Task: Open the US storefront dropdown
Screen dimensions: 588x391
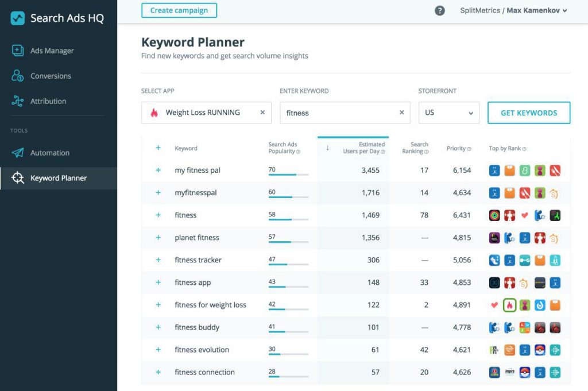Action: coord(448,113)
